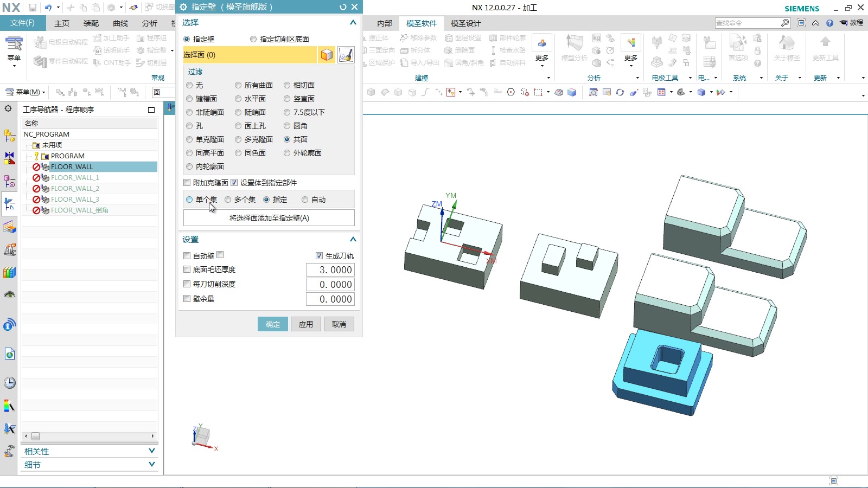Open the Undo history dropdown arrow
This screenshot has width=868, height=488.
click(58, 8)
